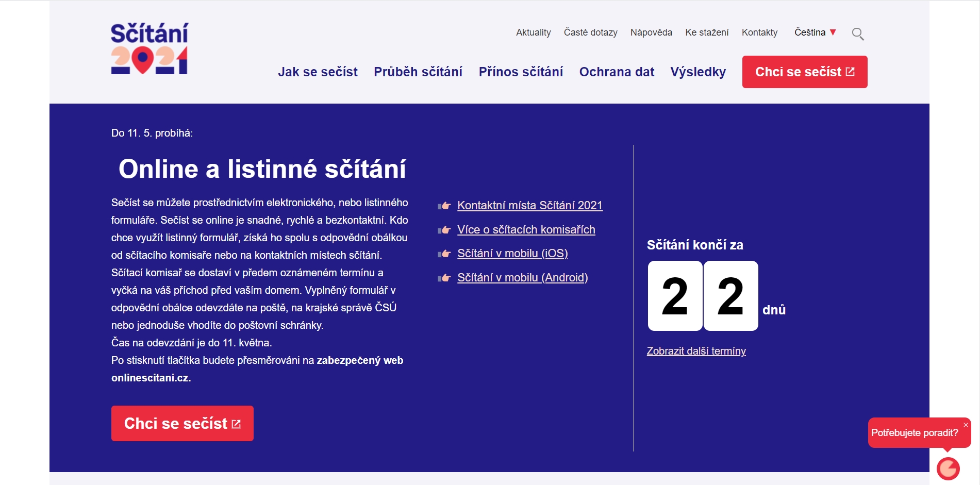
Task: Click the pointing hand icon beside Sčítání v mobilu (iOS)
Action: tap(444, 254)
